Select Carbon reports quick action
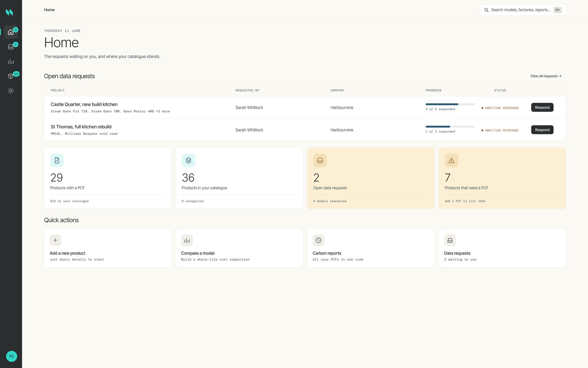The width and height of the screenshot is (588, 368). click(x=370, y=248)
